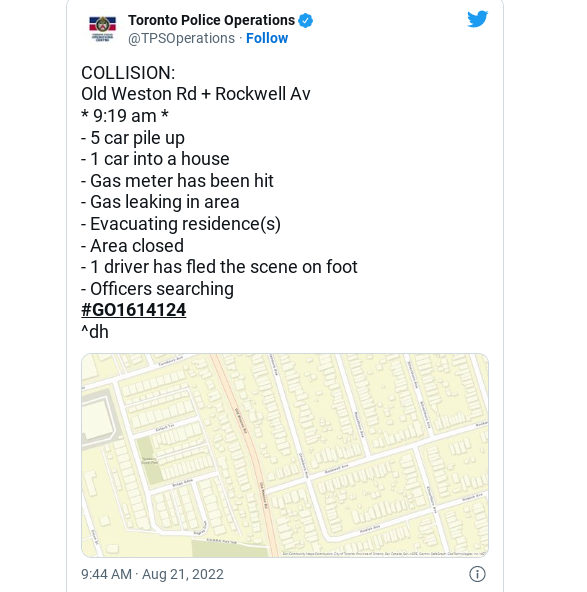This screenshot has width=587, height=592.
Task: Click the "5 car pile up" line
Action: point(133,138)
